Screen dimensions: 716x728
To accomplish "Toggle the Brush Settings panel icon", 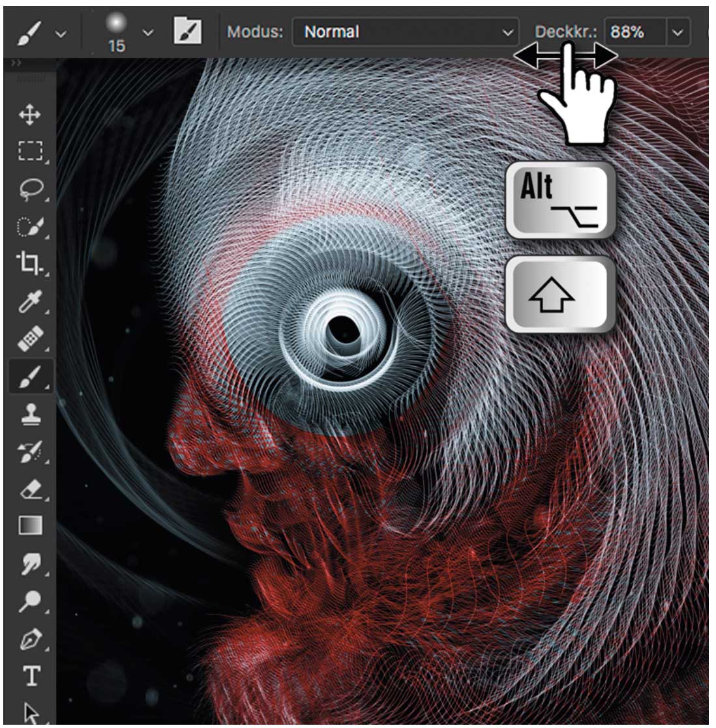I will (187, 31).
